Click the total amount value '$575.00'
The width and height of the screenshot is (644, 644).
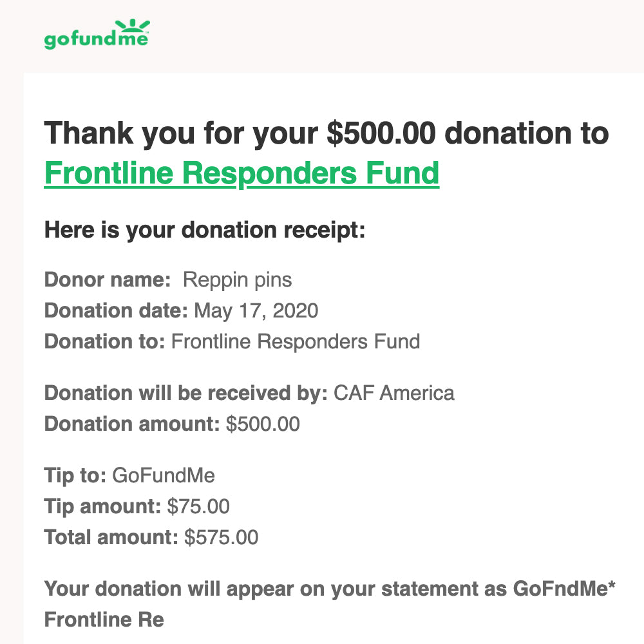coord(222,537)
